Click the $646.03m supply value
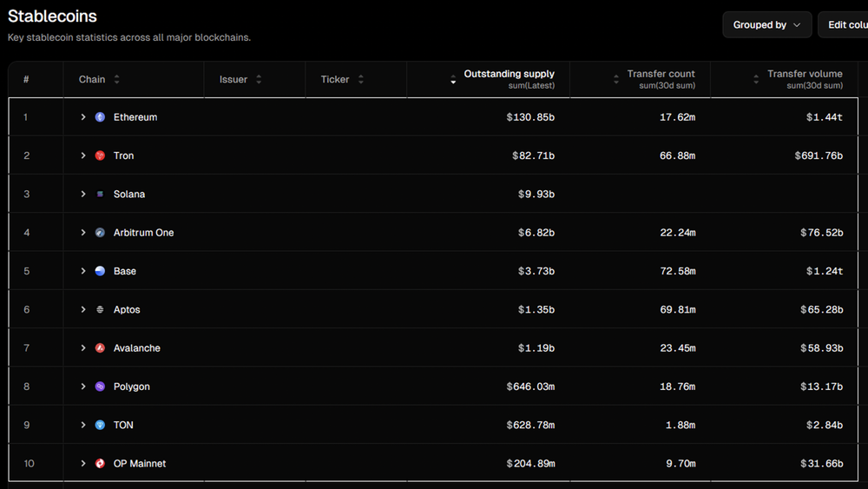This screenshot has height=489, width=868. pyautogui.click(x=530, y=387)
